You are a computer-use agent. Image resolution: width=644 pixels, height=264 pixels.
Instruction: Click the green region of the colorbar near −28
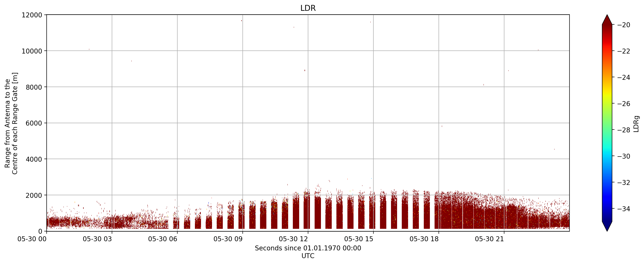607,130
